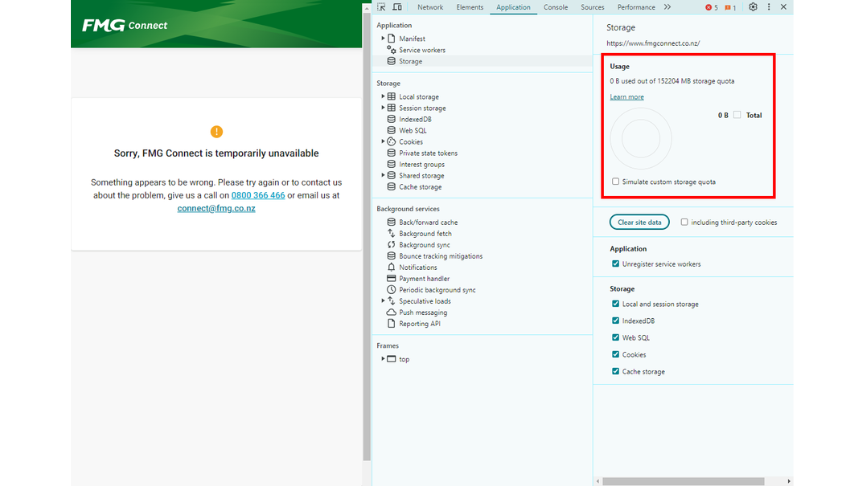
Task: Toggle the device toolbar icon
Action: click(x=397, y=7)
